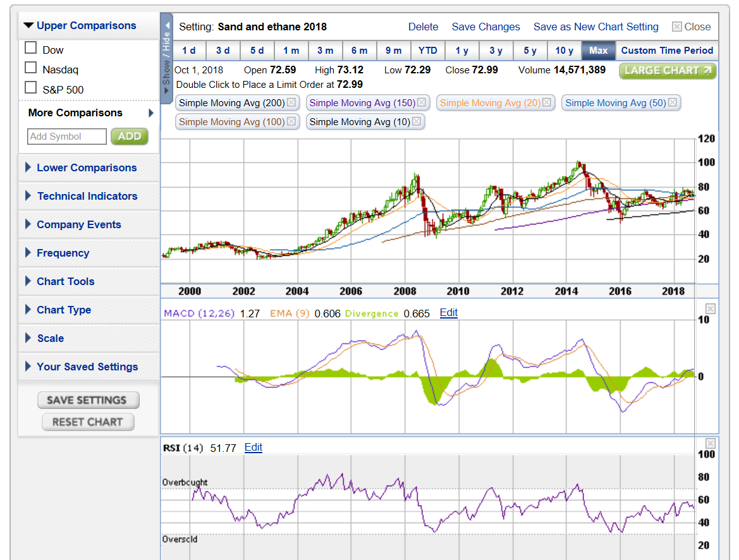Click the Save Changes link

point(486,27)
